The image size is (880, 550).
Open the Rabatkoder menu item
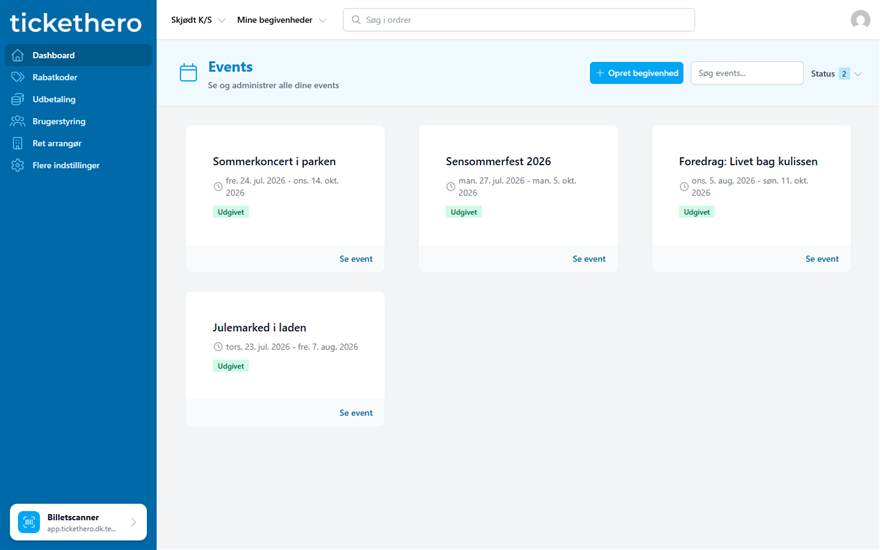click(x=79, y=77)
